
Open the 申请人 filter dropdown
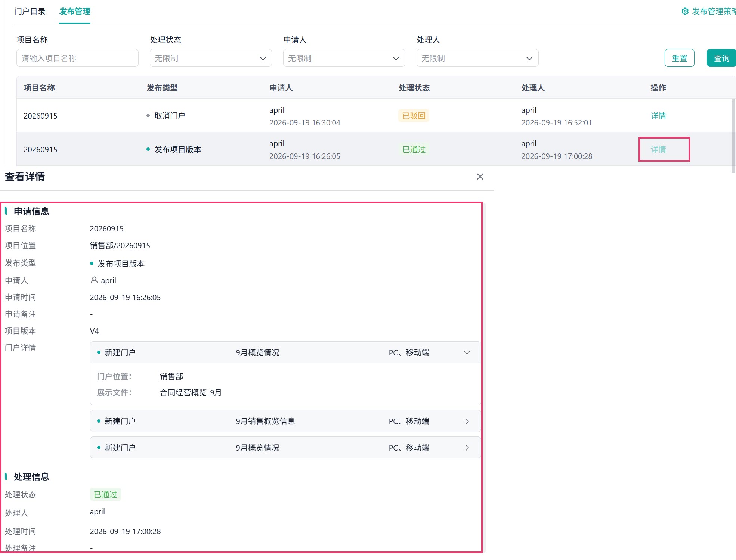[x=344, y=58]
